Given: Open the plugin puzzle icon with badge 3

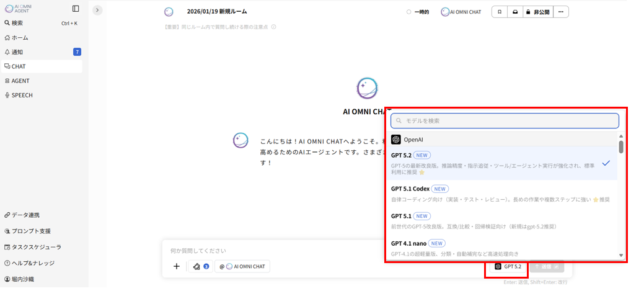Looking at the screenshot, I should pos(200,266).
